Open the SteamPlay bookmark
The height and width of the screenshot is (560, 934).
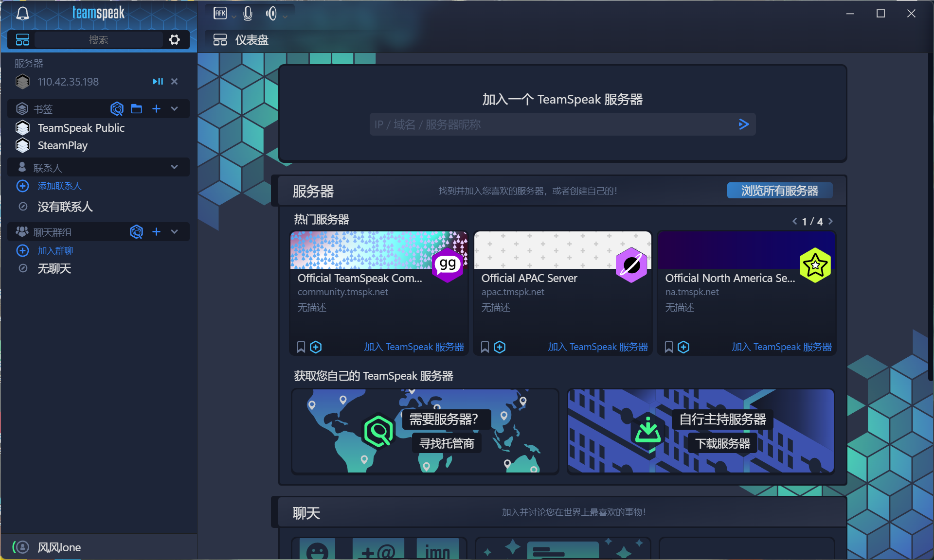[x=63, y=145]
